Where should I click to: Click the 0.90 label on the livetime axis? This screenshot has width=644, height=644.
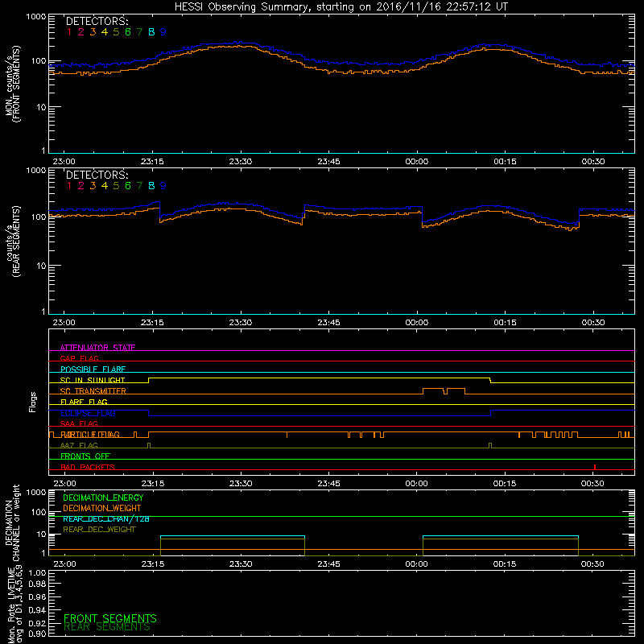click(37, 634)
